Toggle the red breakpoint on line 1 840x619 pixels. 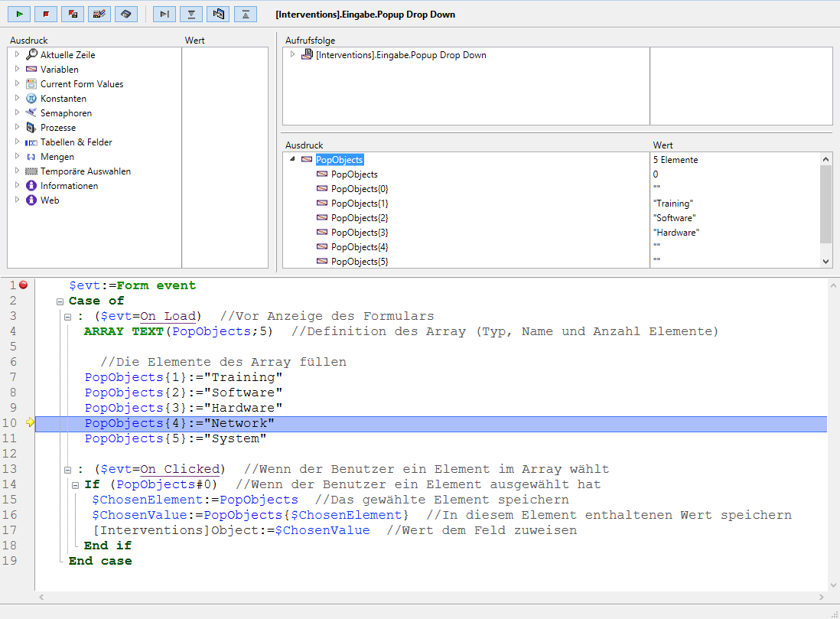click(x=23, y=285)
